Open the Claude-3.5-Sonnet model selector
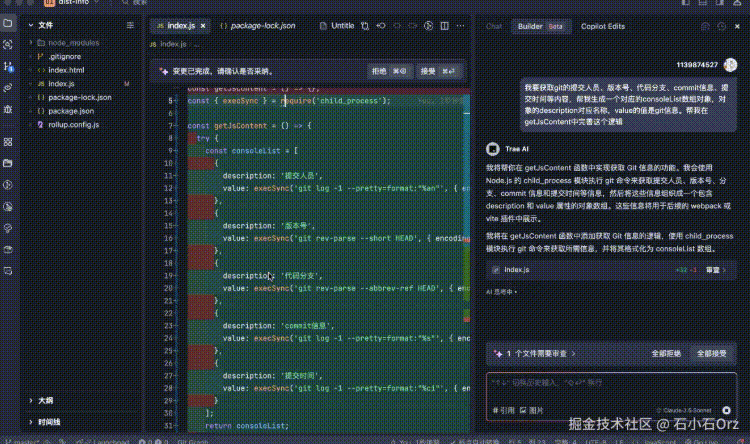Viewport: 750px width, 444px height. 684,410
